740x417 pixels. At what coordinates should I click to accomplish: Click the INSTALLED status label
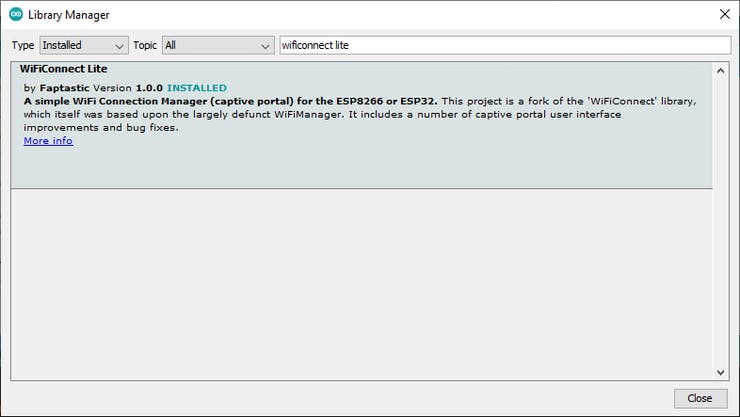pyautogui.click(x=197, y=88)
